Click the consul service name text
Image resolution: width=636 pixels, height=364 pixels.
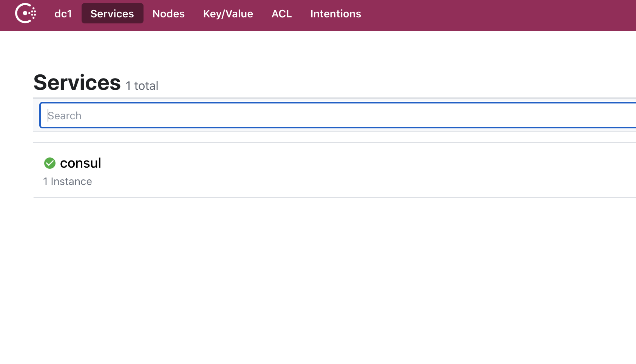pos(80,163)
